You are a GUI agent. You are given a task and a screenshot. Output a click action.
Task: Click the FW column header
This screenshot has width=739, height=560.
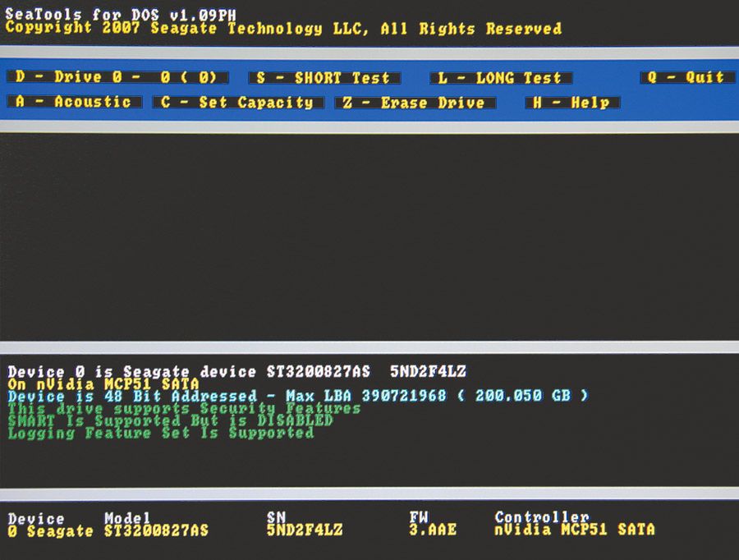[x=419, y=517]
